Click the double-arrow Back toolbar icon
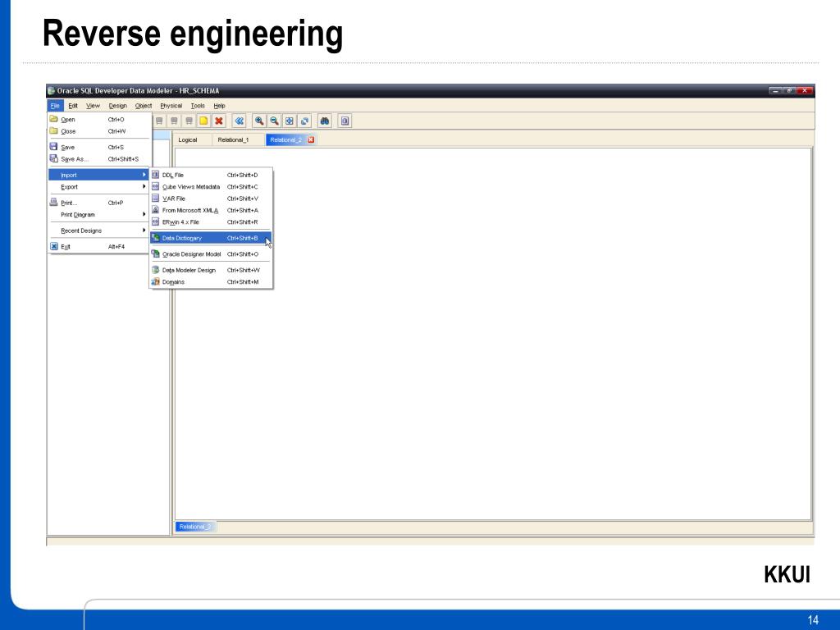The image size is (840, 630). click(239, 121)
